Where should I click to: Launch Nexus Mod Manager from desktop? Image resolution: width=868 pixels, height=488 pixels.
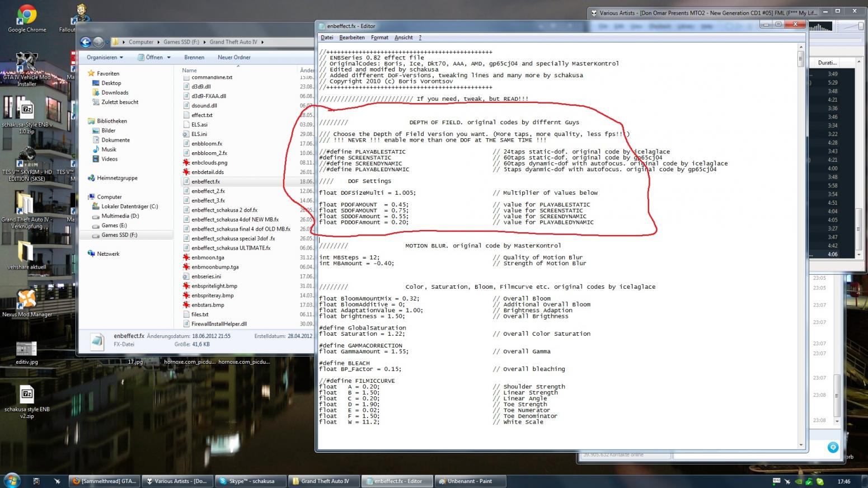(26, 303)
